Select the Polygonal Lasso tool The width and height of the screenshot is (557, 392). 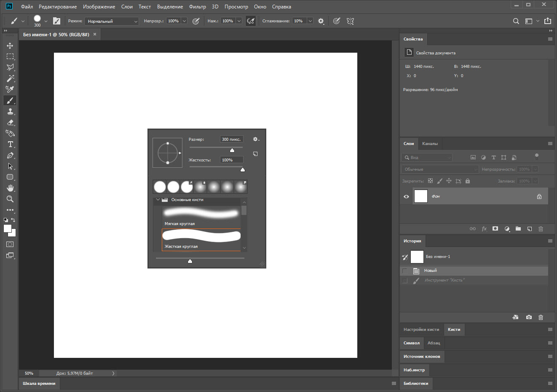[x=10, y=67]
